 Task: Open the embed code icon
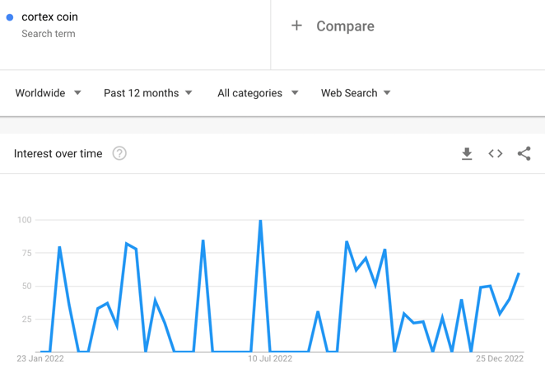point(496,153)
